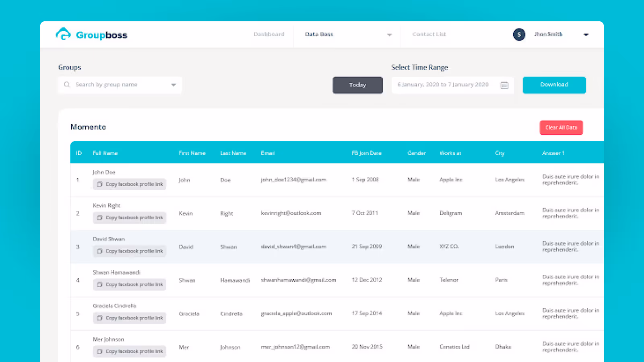Copy facebook profile link for Graciela Cindrella
Viewport: 644px width, 362px height.
click(x=130, y=318)
